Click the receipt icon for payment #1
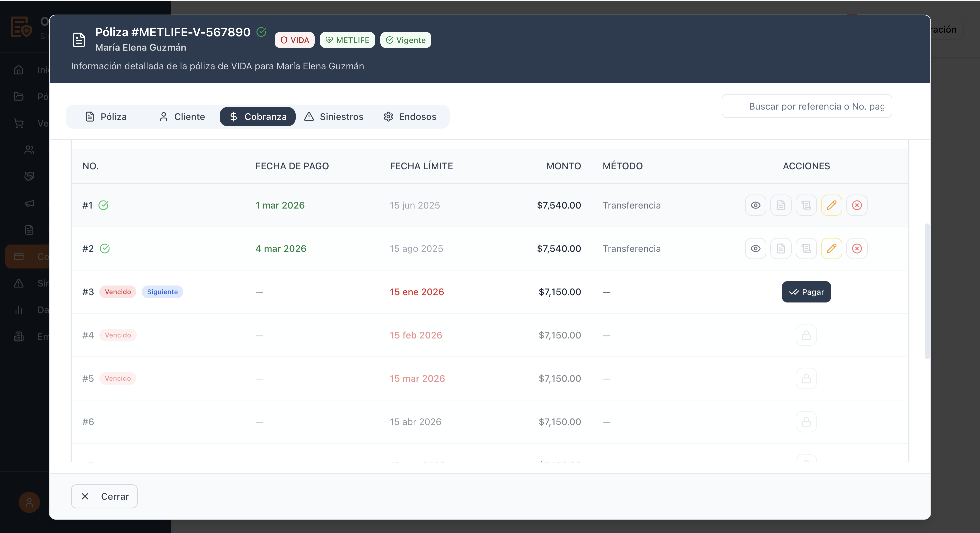The width and height of the screenshot is (980, 533). point(806,205)
